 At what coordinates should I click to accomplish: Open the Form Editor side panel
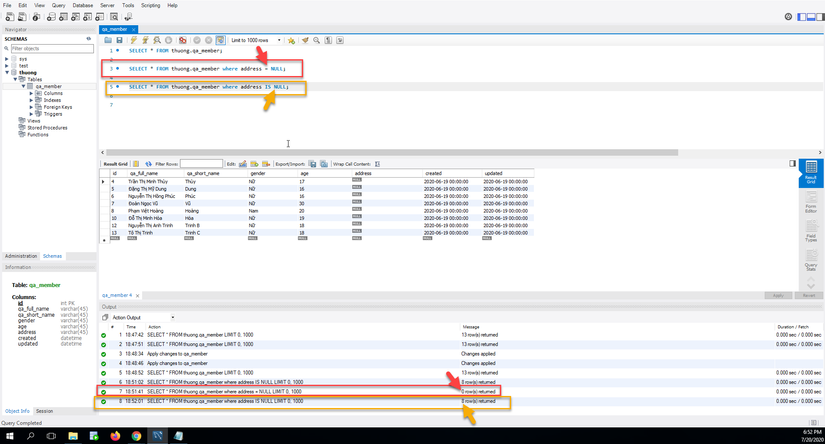811,204
